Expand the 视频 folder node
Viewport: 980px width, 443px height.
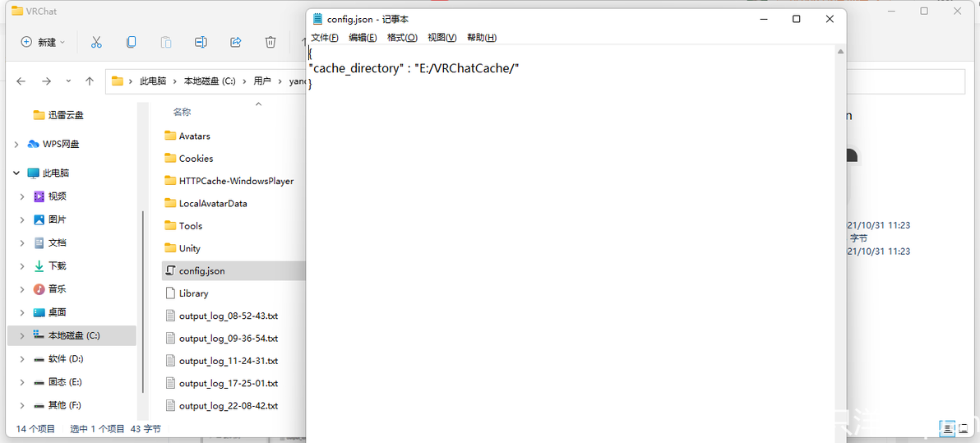point(22,196)
